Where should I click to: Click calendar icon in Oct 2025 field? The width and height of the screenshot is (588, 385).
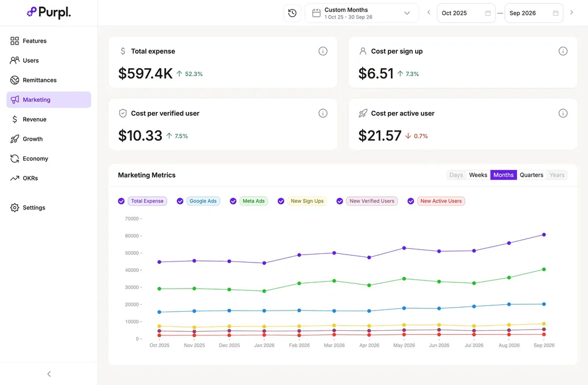point(488,13)
